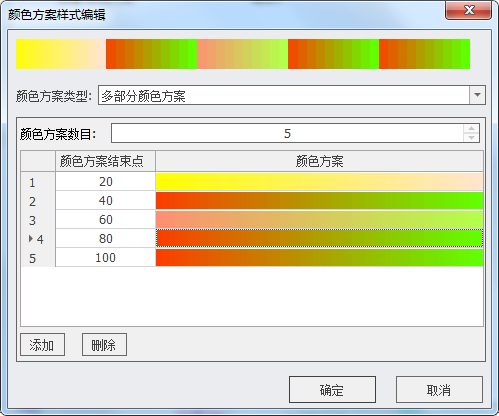Click the end point cell showing 40
This screenshot has height=416, width=499.
105,201
